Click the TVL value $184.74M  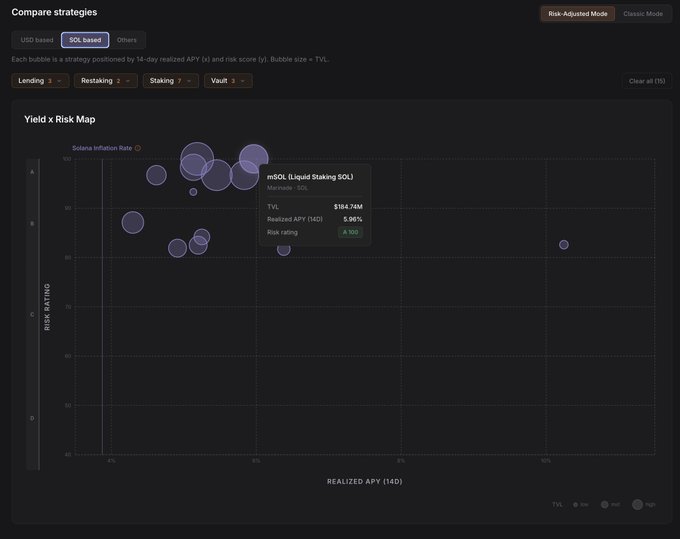click(x=348, y=207)
